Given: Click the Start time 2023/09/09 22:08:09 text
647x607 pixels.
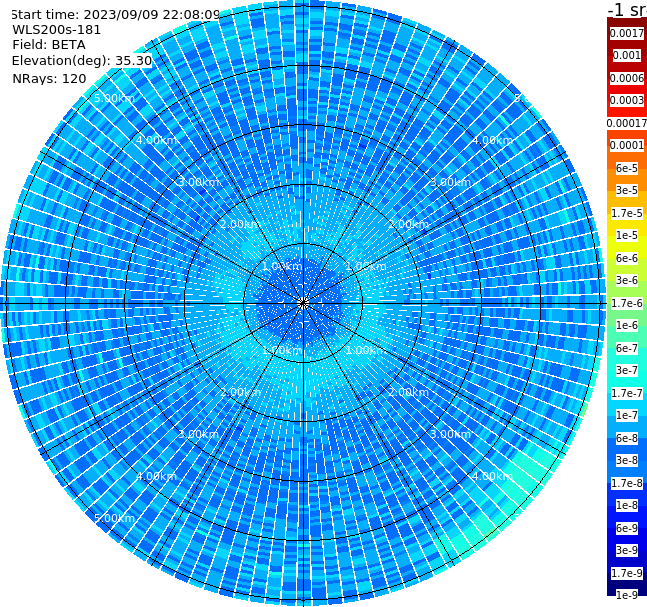Looking at the screenshot, I should (x=115, y=14).
